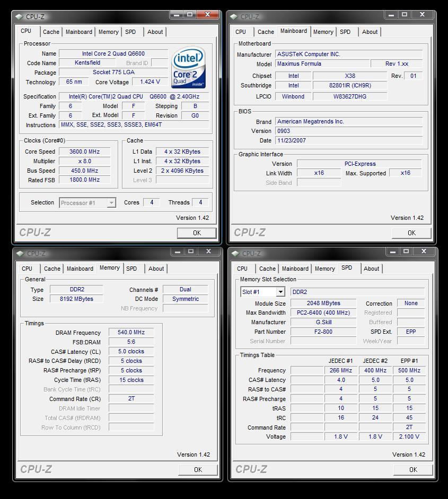Image resolution: width=448 pixels, height=499 pixels.
Task: Switch to About tab in Memory window
Action: click(156, 269)
